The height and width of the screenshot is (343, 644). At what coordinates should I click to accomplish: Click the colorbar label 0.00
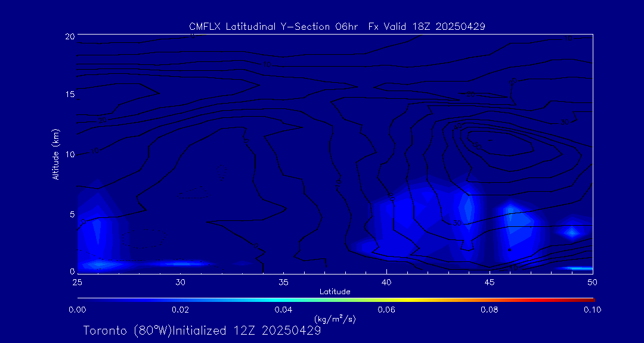77,310
